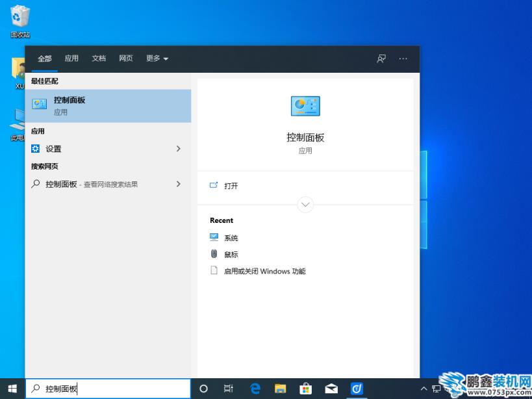The image size is (532, 399).
Task: Open recent item 鼠标
Action: click(x=231, y=255)
